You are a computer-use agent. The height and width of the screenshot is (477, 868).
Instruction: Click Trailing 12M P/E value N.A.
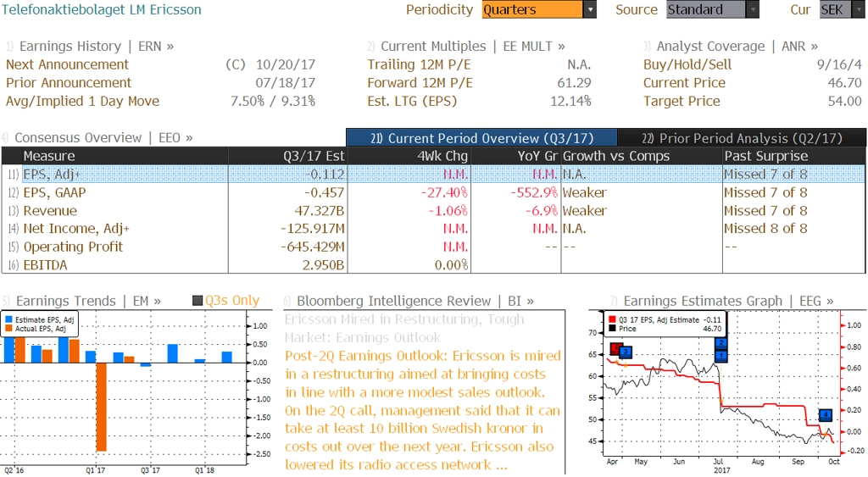click(x=579, y=64)
